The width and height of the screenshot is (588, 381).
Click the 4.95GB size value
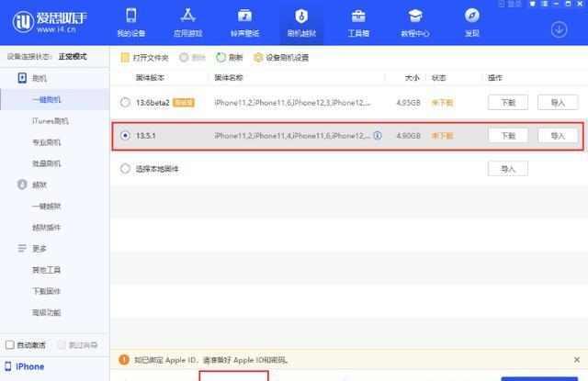pos(408,103)
